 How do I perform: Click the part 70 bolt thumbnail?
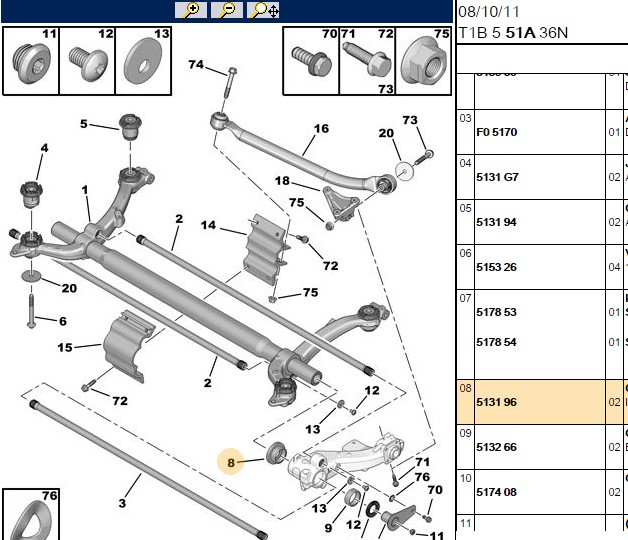(312, 61)
